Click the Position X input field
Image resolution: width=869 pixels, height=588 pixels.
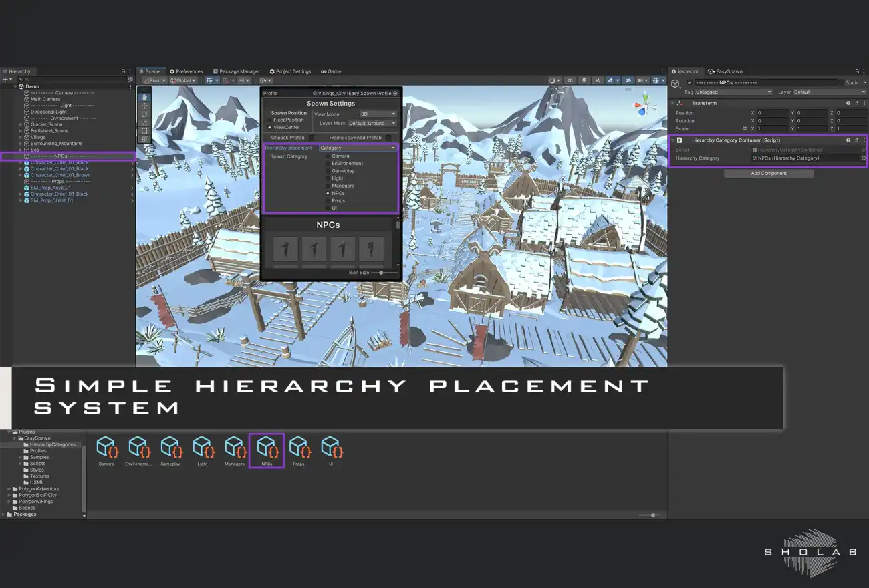[772, 113]
